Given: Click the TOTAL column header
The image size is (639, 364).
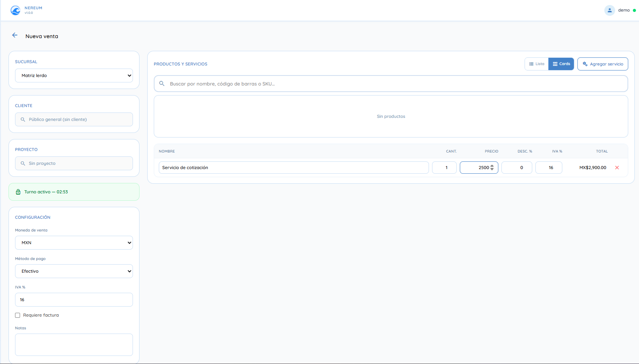Looking at the screenshot, I should click(x=602, y=151).
